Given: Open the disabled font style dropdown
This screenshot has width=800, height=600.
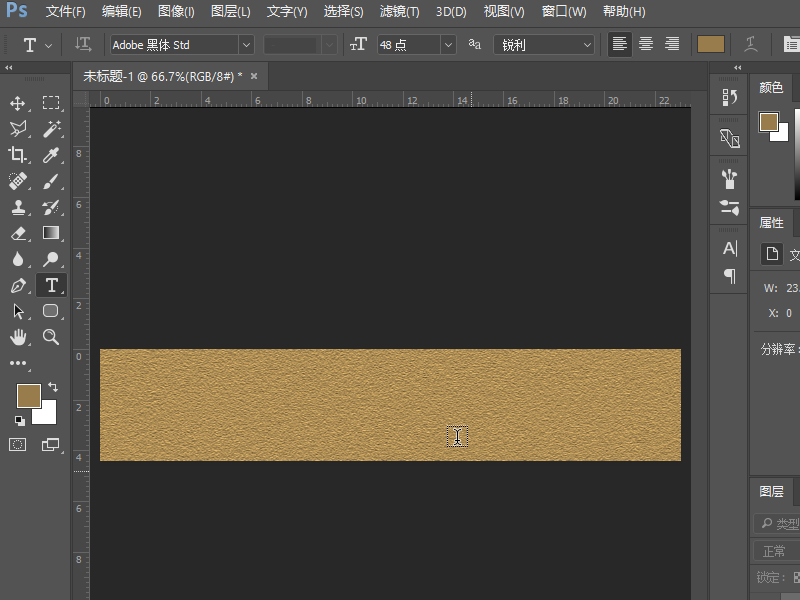Looking at the screenshot, I should click(x=330, y=45).
